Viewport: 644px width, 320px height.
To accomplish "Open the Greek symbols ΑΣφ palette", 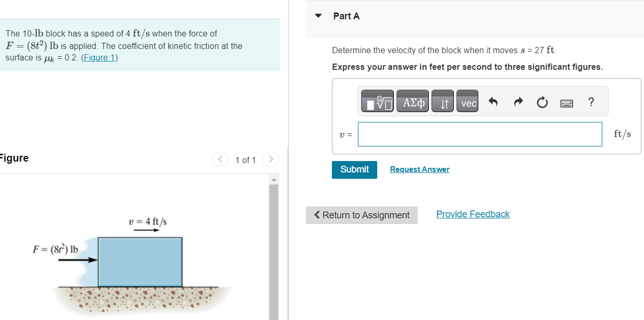I will pyautogui.click(x=414, y=103).
